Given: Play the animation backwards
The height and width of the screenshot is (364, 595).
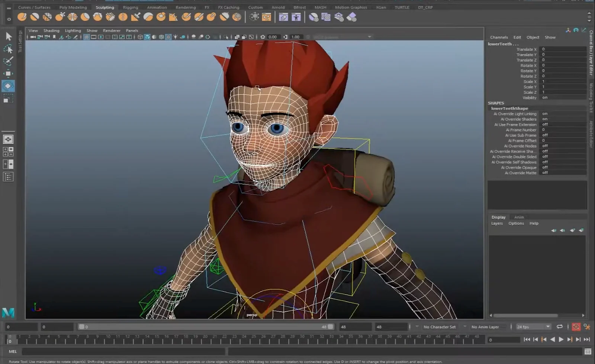Looking at the screenshot, I should [553, 339].
